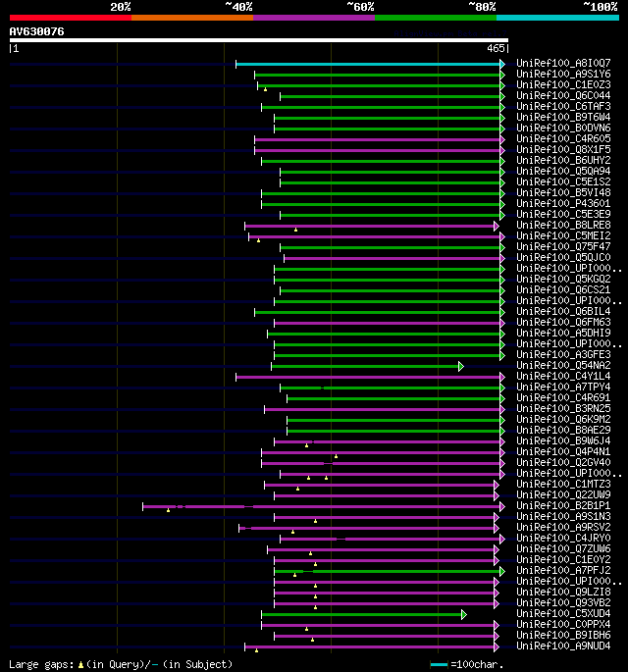Open the UniRef100_Q6FM63 label
Image resolution: width=628 pixels, height=672 pixels.
tap(563, 322)
